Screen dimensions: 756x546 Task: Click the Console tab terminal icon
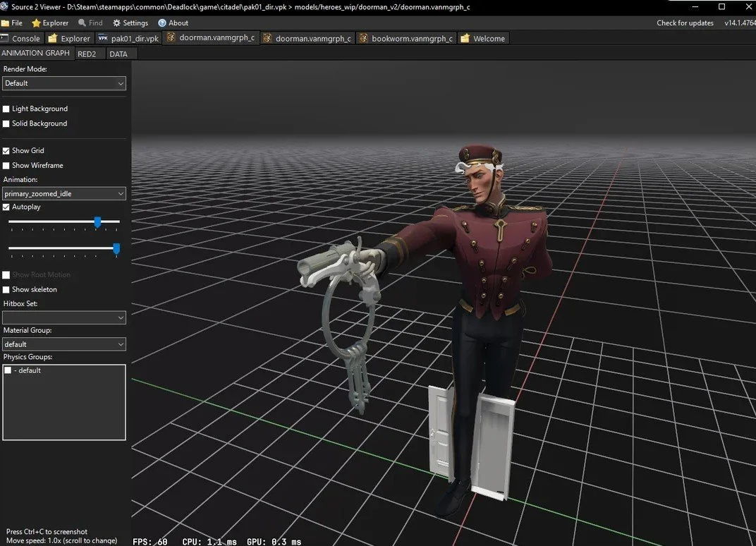pos(4,38)
